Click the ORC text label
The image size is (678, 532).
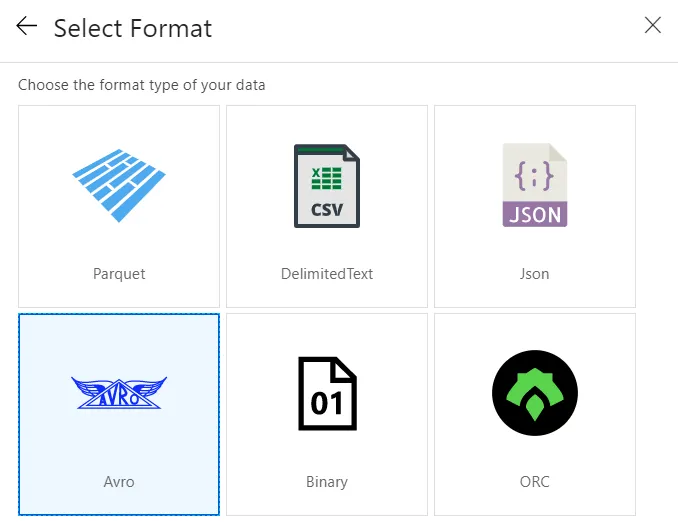click(535, 481)
